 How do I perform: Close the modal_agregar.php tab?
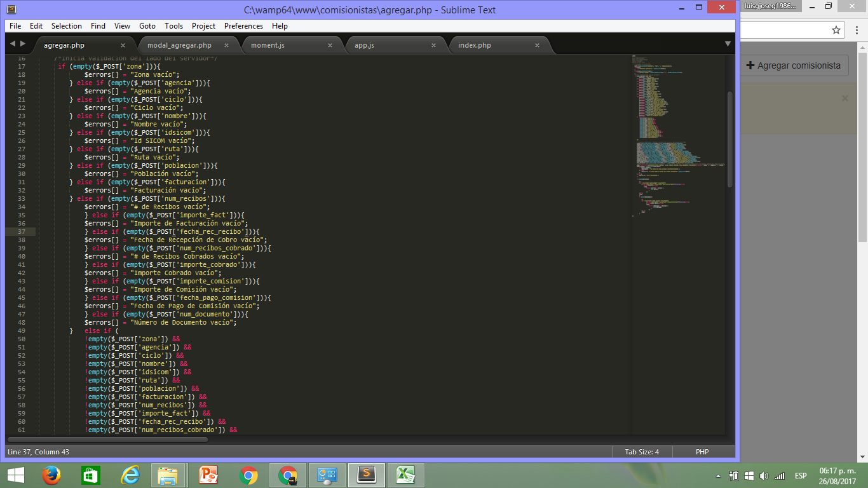pyautogui.click(x=226, y=46)
